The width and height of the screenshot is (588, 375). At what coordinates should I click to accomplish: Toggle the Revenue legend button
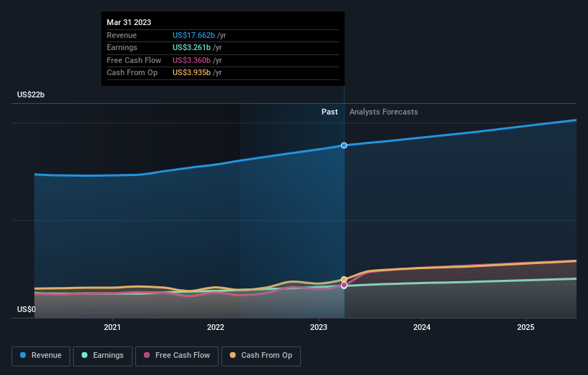(41, 356)
